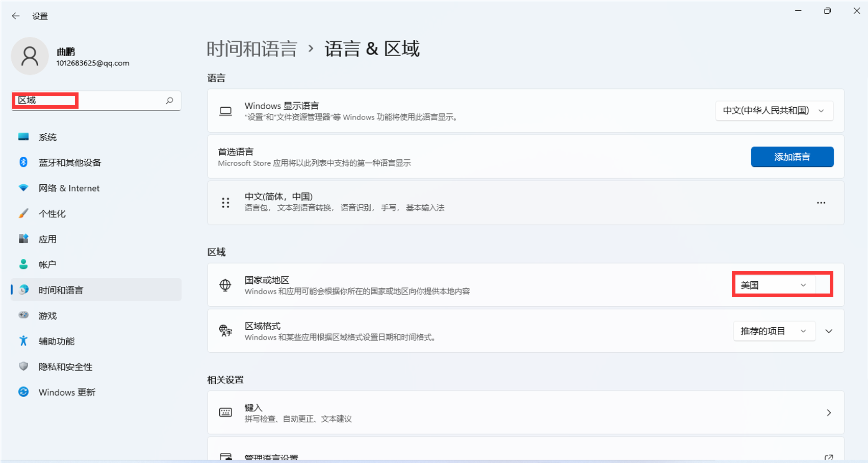The height and width of the screenshot is (463, 868).
Task: Click the 区域 section heading
Action: 216,252
